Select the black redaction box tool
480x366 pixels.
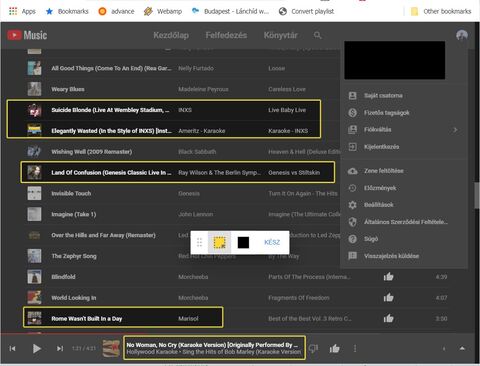click(243, 243)
